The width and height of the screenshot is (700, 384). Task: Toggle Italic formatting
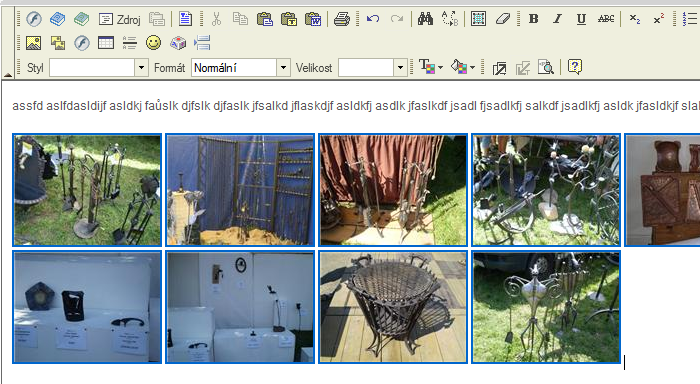(557, 19)
